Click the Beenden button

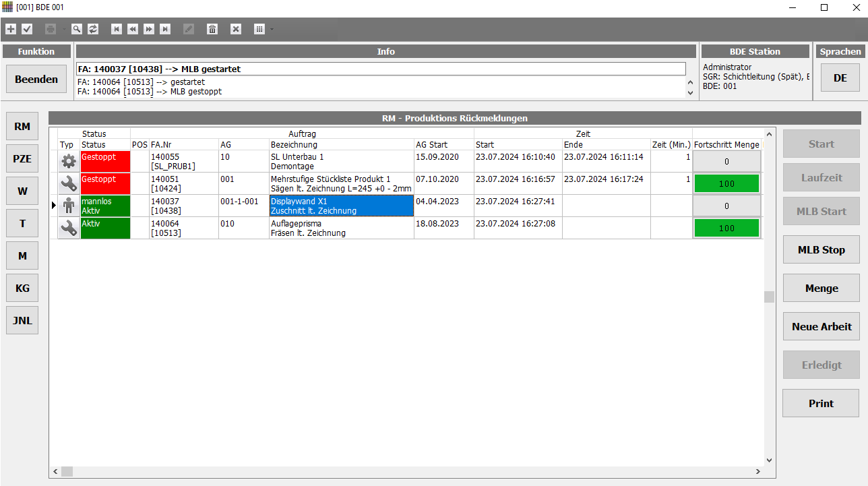(x=36, y=79)
